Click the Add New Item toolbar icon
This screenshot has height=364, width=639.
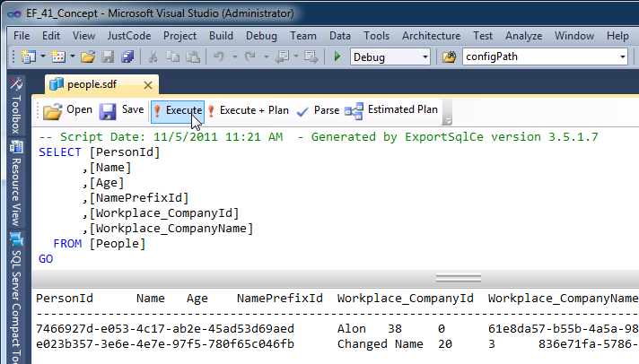pyautogui.click(x=58, y=56)
